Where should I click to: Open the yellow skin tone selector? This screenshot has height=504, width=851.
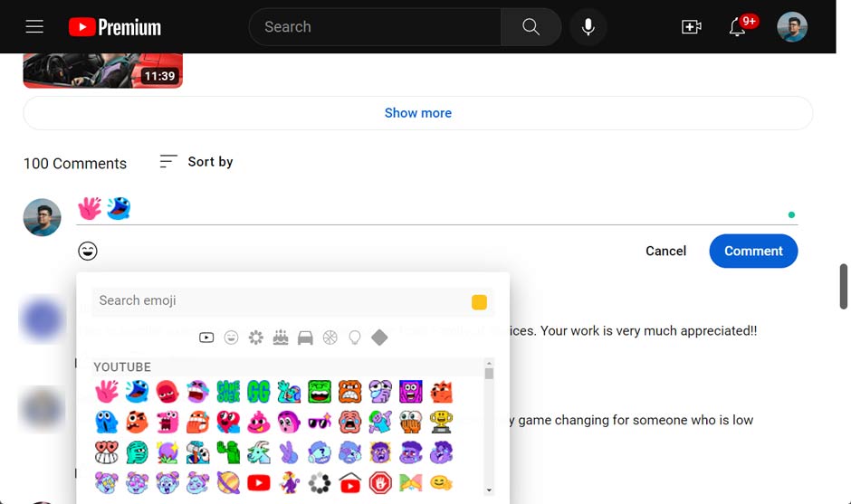pyautogui.click(x=479, y=302)
